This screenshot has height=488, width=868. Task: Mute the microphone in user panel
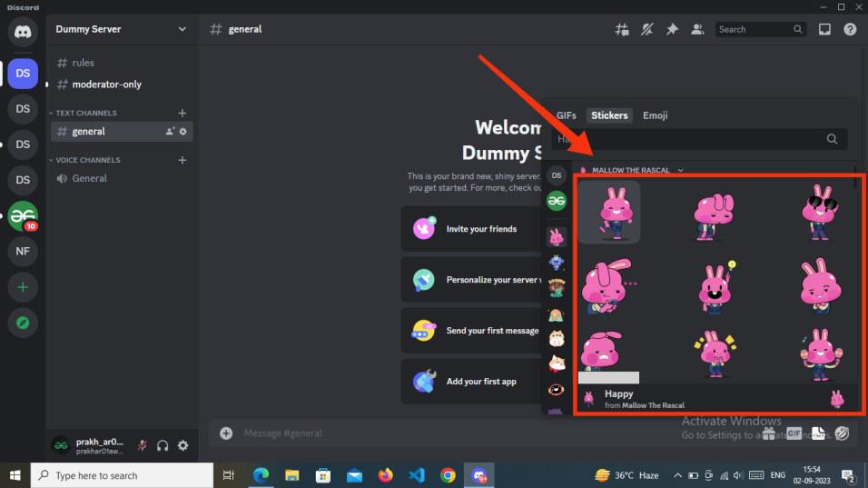pos(143,445)
